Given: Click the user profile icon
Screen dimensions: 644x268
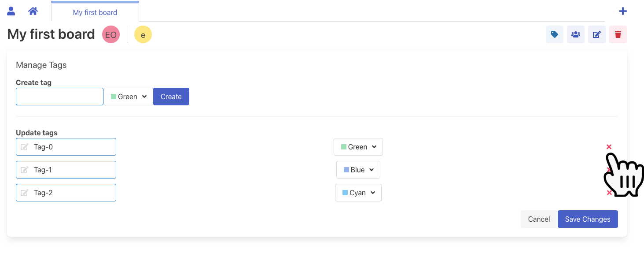Looking at the screenshot, I should pos(11,11).
